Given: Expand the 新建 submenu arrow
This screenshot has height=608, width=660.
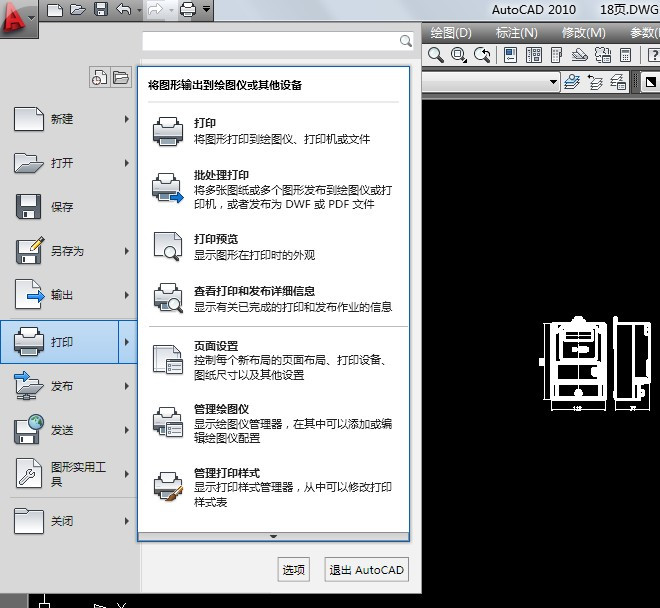Looking at the screenshot, I should [x=127, y=119].
